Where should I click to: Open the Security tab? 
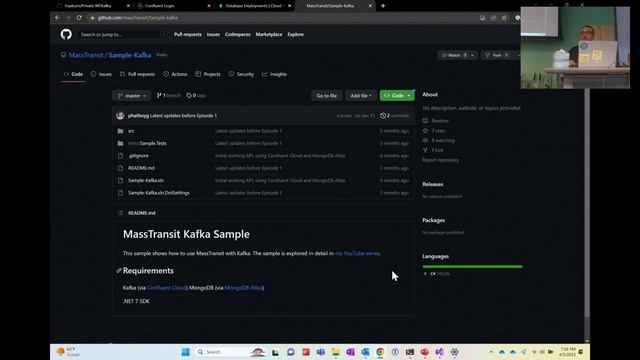241,74
